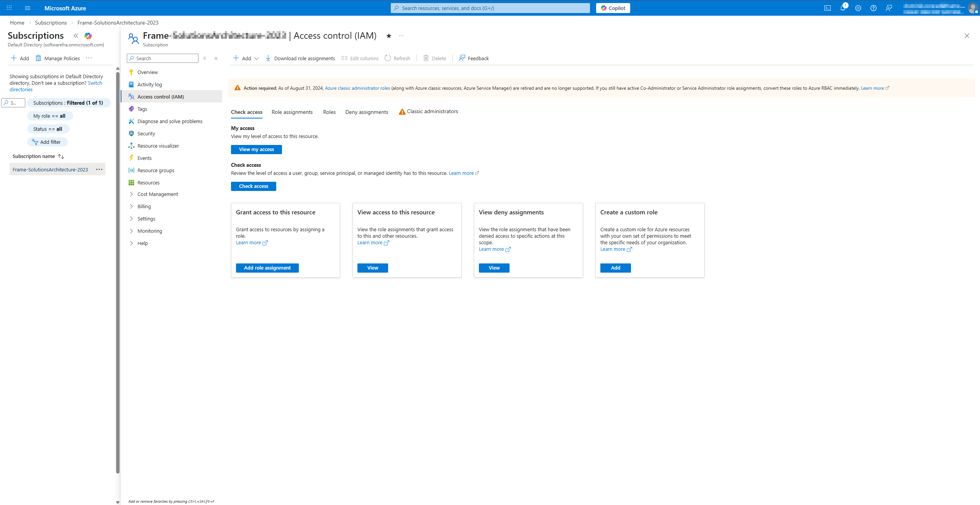Click the Copilot button
This screenshot has height=505, width=980.
[x=613, y=8]
